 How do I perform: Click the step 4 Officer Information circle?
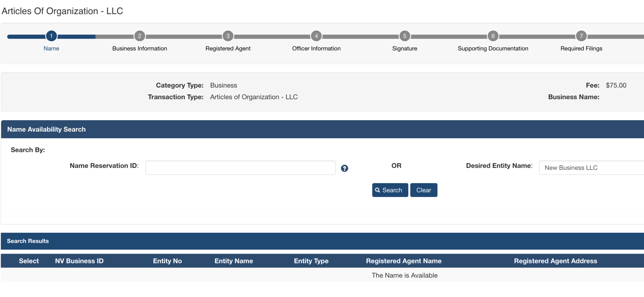[316, 36]
